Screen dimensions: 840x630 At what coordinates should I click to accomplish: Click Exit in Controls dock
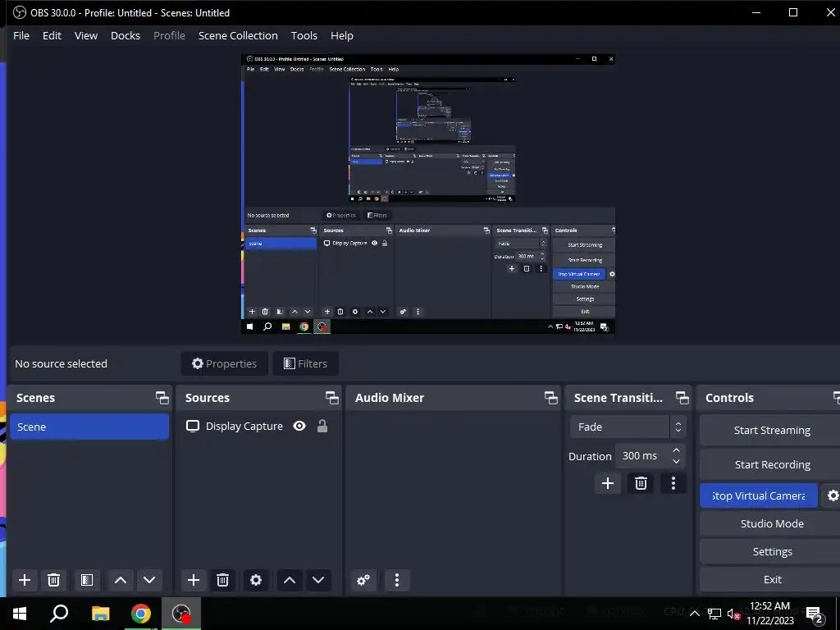tap(771, 579)
